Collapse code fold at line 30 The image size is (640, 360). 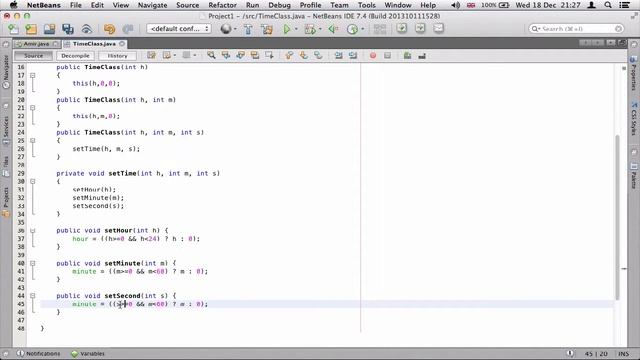tap(33, 182)
